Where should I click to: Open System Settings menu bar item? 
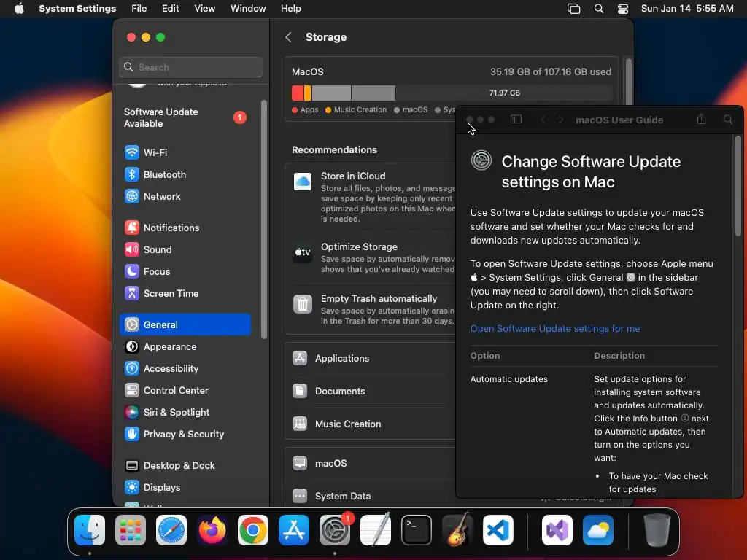pos(77,9)
